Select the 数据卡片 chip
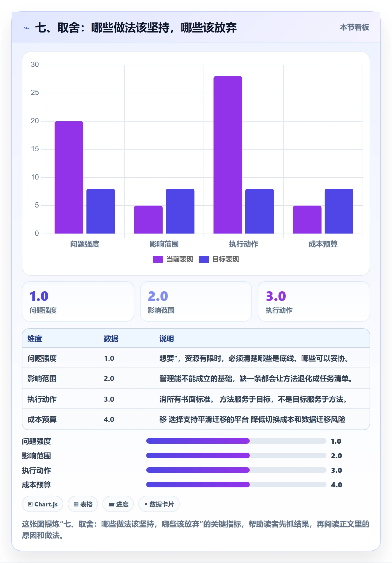The image size is (392, 563). tap(159, 504)
